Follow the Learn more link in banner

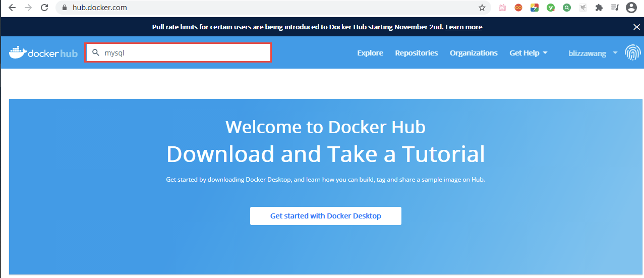pyautogui.click(x=463, y=27)
